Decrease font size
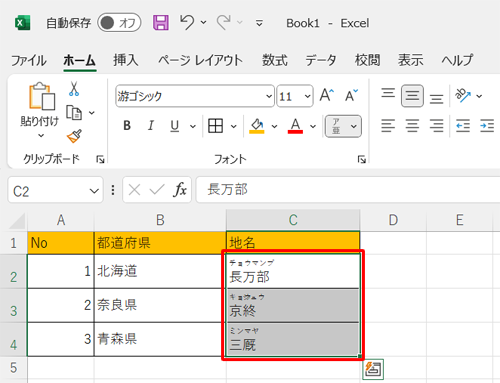Screen dimensions: 500x383 pyautogui.click(x=351, y=96)
